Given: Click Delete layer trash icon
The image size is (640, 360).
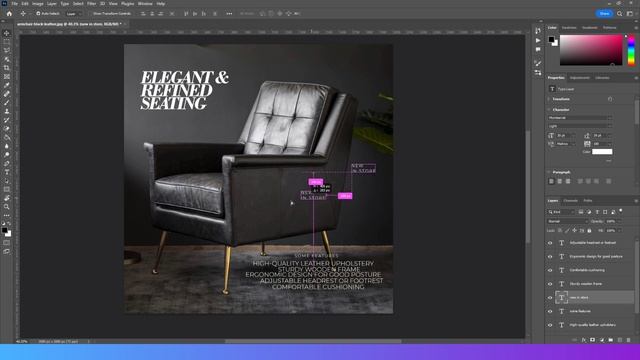Looking at the screenshot, I should pyautogui.click(x=629, y=340).
